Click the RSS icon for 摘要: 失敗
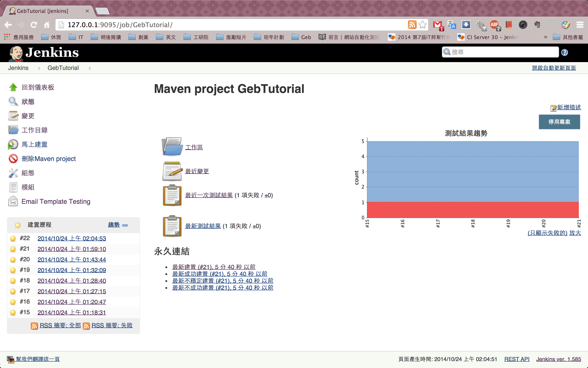The image size is (588, 368). [x=86, y=326]
